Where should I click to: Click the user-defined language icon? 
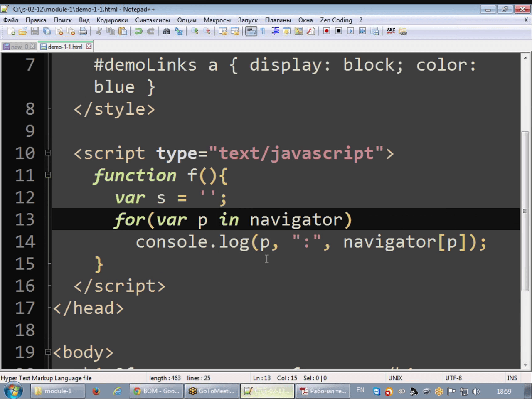tap(287, 31)
